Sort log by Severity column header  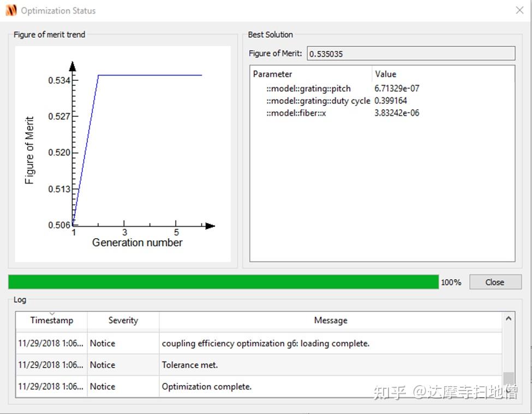123,320
